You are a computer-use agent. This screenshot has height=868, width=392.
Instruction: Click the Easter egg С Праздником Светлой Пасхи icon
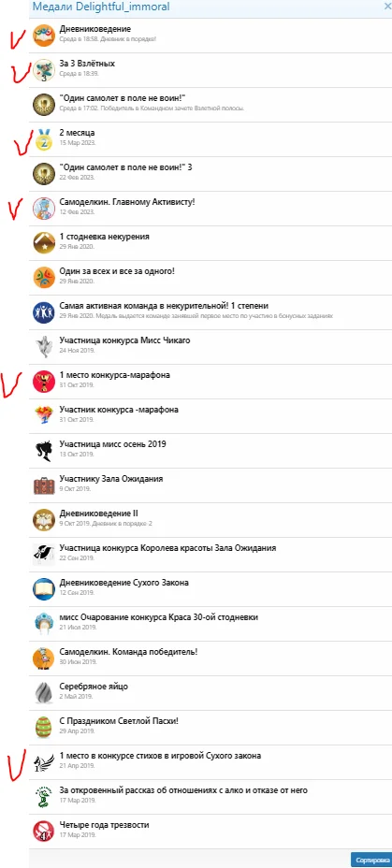coord(43,726)
